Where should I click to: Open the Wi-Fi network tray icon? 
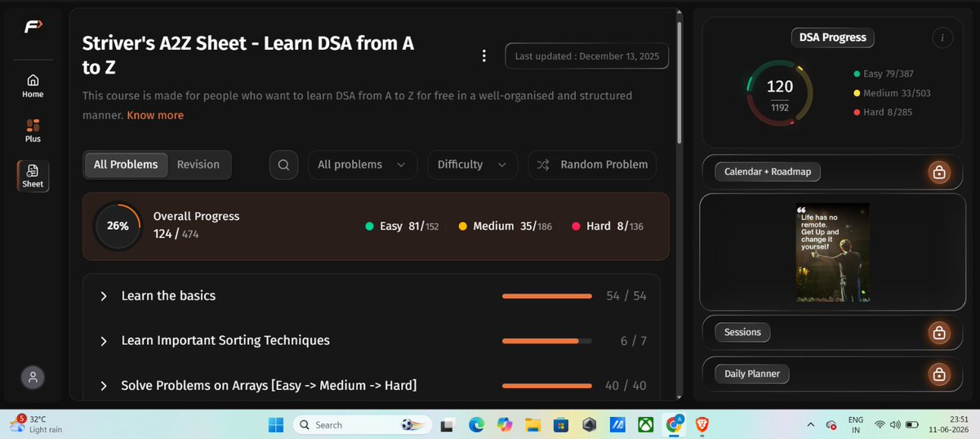(880, 425)
